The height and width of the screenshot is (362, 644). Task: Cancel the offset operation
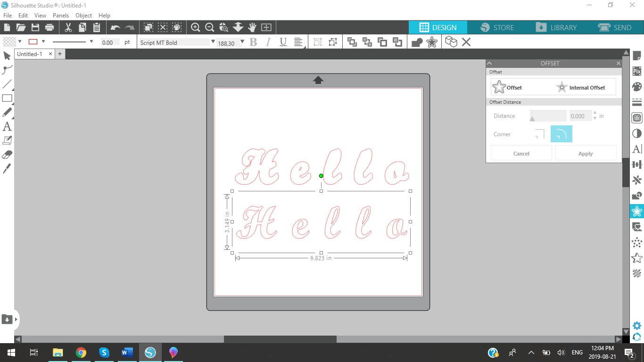pos(521,153)
